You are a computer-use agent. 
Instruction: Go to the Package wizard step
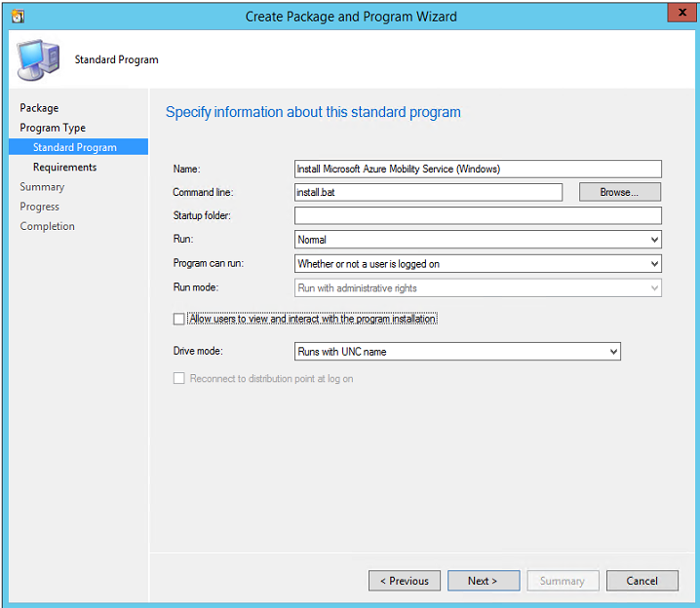[39, 108]
